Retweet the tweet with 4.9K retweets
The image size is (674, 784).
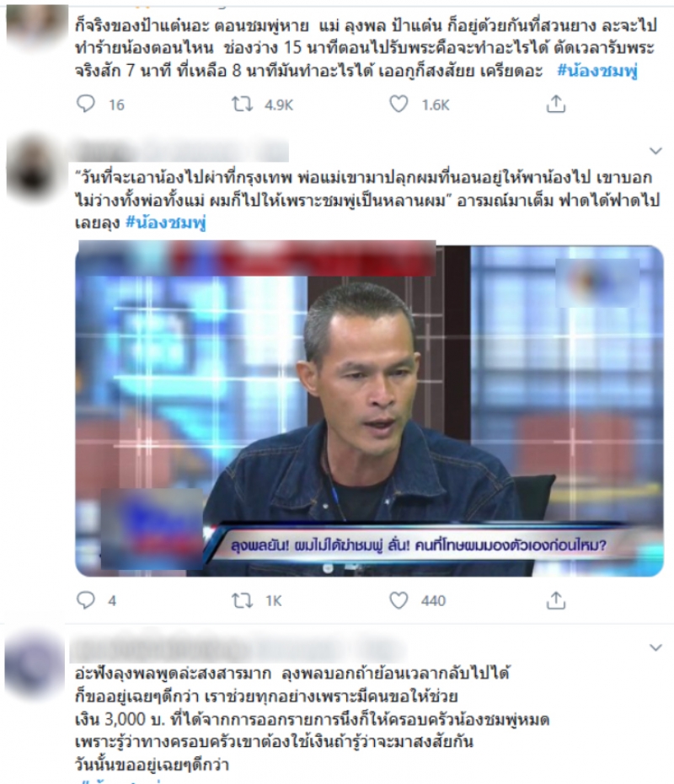[x=242, y=104]
